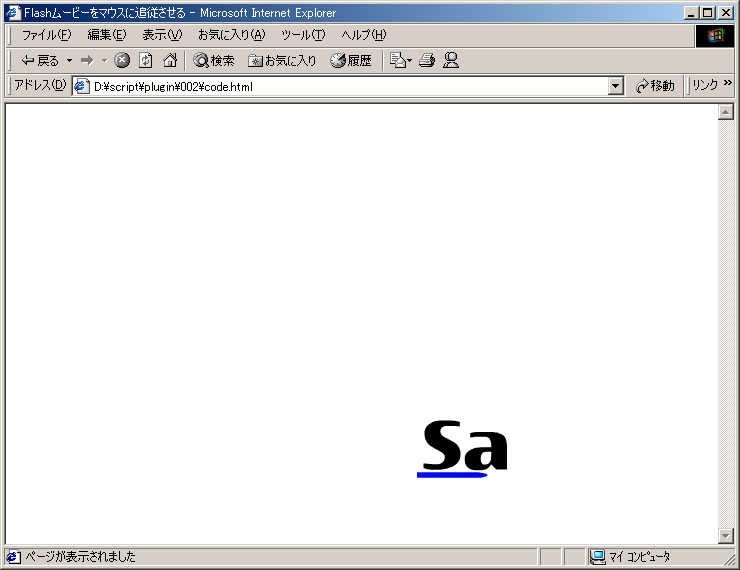This screenshot has width=740, height=570.
Task: Open the Favorites (お気に入り) toolbar pane
Action: pos(282,60)
